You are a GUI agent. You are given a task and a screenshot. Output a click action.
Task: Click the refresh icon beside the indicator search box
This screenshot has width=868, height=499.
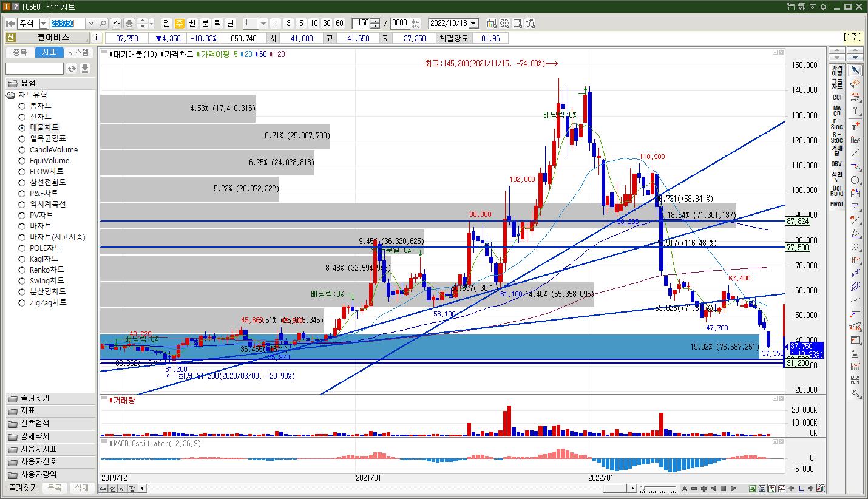(72, 69)
